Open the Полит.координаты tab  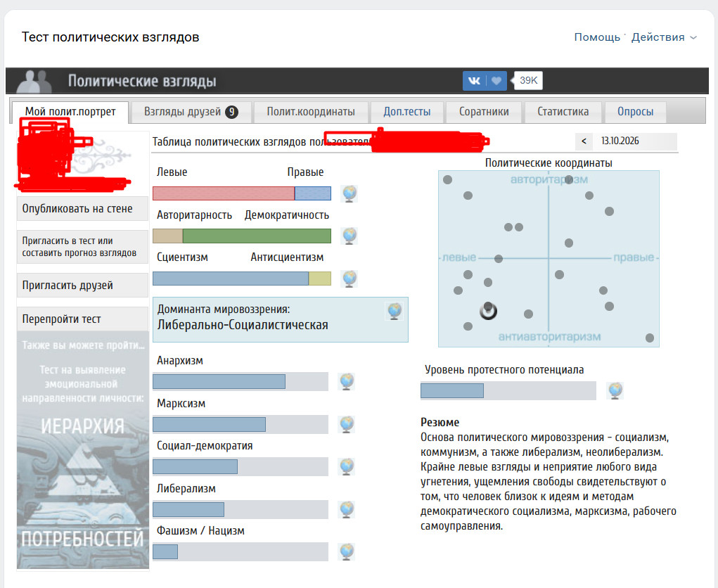(311, 112)
